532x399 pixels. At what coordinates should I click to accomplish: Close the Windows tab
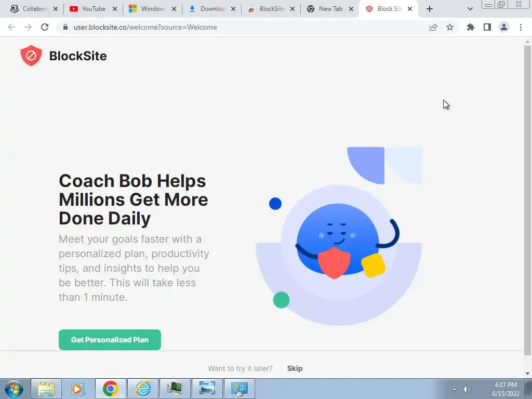174,9
